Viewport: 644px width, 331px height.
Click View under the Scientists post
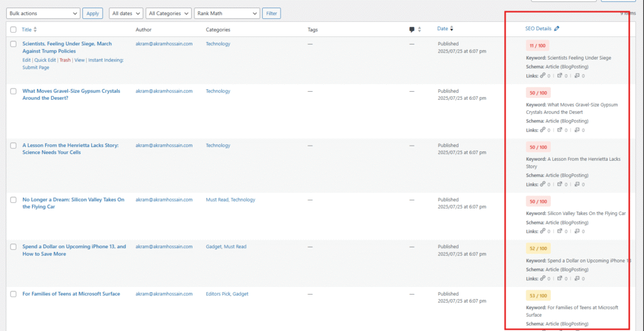pos(79,60)
